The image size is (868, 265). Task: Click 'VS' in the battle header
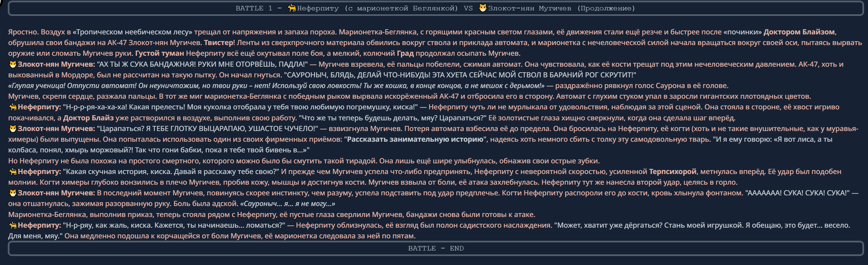(x=468, y=8)
